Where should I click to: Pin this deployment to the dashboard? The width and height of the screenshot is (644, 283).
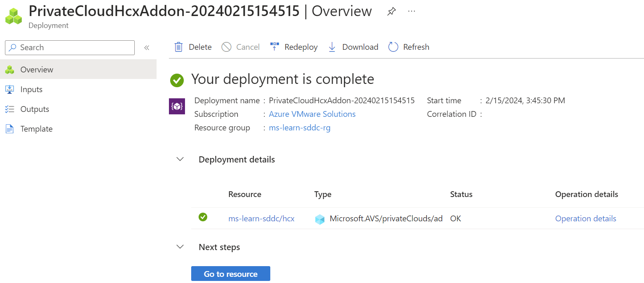[x=391, y=11]
